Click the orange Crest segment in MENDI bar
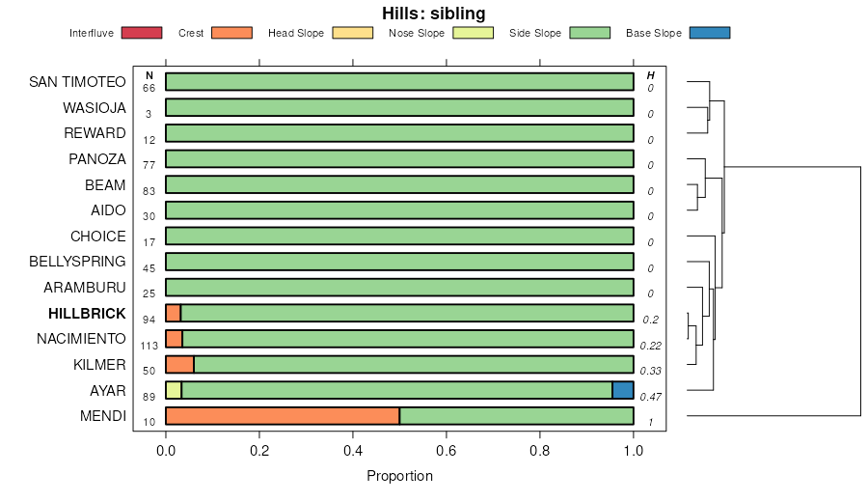This screenshot has width=868, height=502. click(x=283, y=416)
